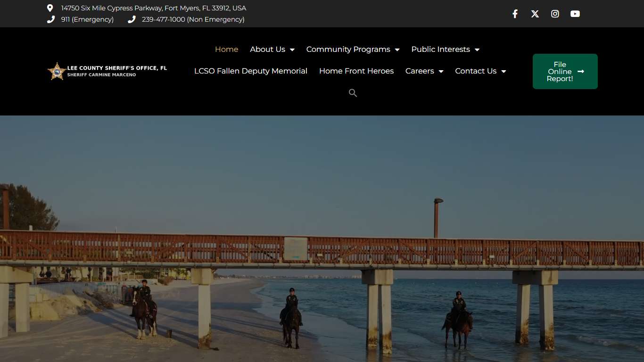Open the Facebook icon
This screenshot has width=644, height=362.
point(515,14)
